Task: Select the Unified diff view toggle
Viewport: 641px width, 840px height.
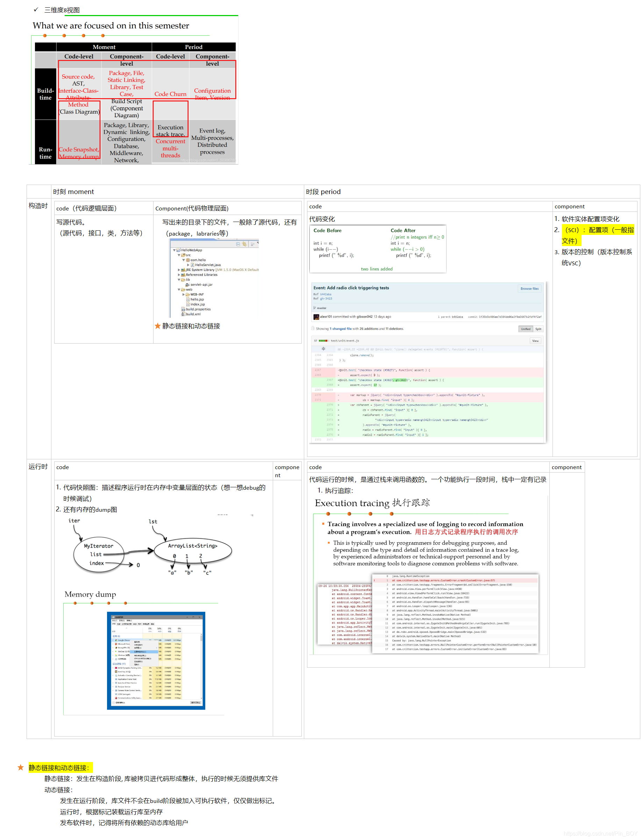Action: point(525,329)
